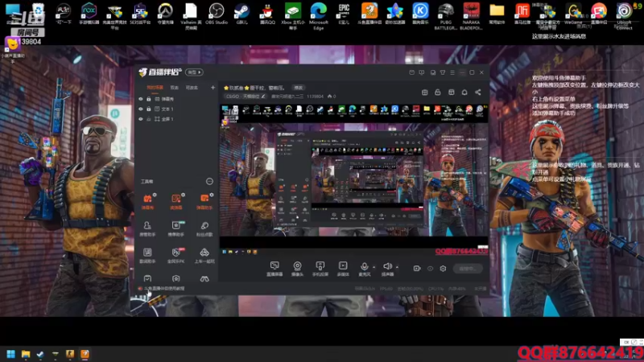The image size is (644, 362).
Task: Hide the 全屏 1 layer
Action: pyautogui.click(x=141, y=118)
